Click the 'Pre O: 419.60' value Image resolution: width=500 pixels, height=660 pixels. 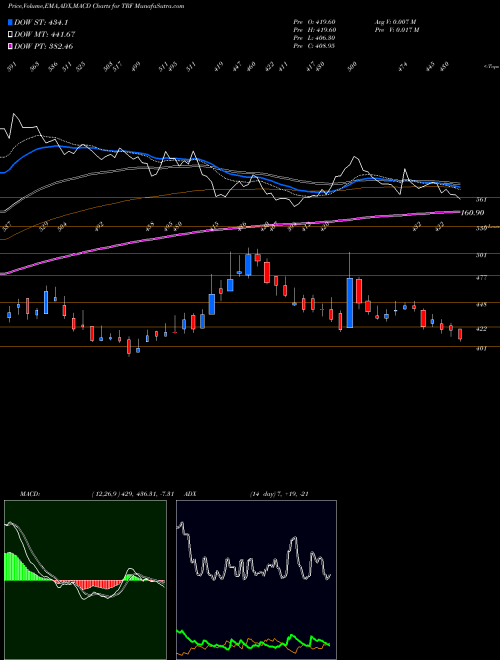(314, 22)
